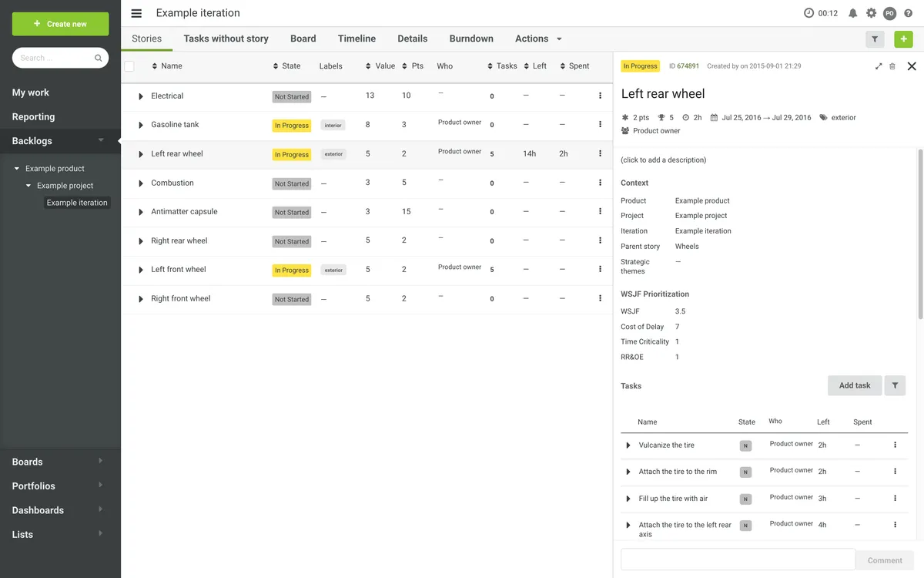Open the Actions dropdown menu
Viewport: 924px width, 578px height.
[x=538, y=39]
